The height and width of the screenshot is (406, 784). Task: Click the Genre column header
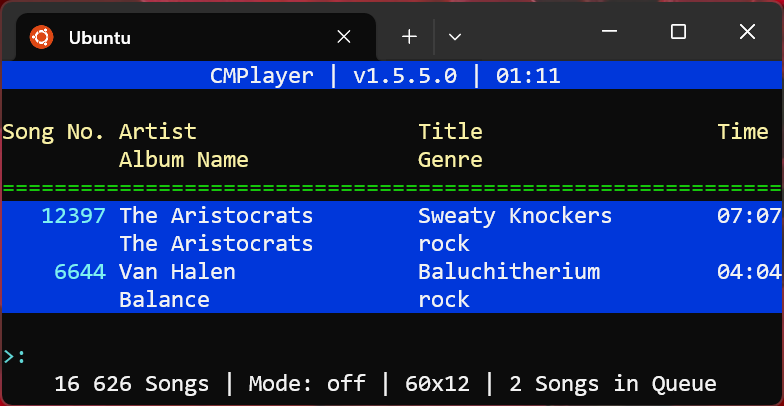[x=450, y=160]
